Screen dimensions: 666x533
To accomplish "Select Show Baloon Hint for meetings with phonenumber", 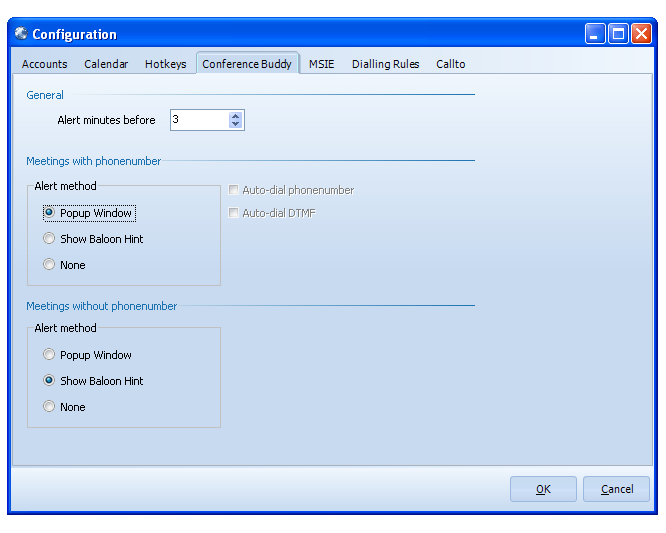I will tap(49, 239).
